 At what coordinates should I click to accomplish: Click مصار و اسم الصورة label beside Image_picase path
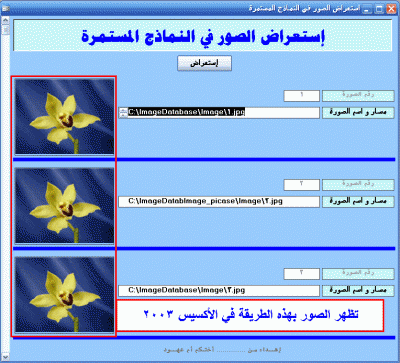coord(358,202)
